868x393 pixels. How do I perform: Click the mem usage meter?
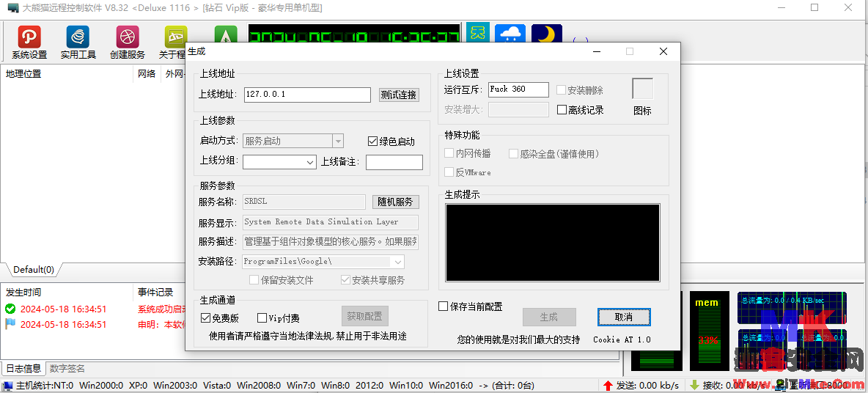(709, 330)
